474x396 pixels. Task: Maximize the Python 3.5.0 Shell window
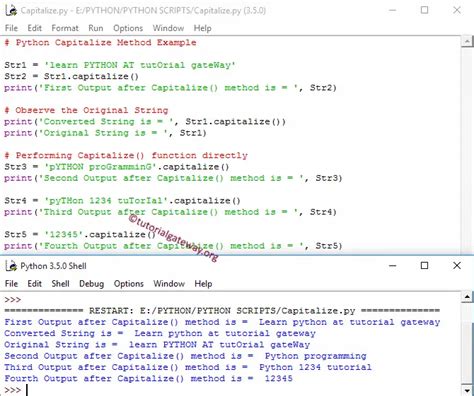tap(424, 266)
